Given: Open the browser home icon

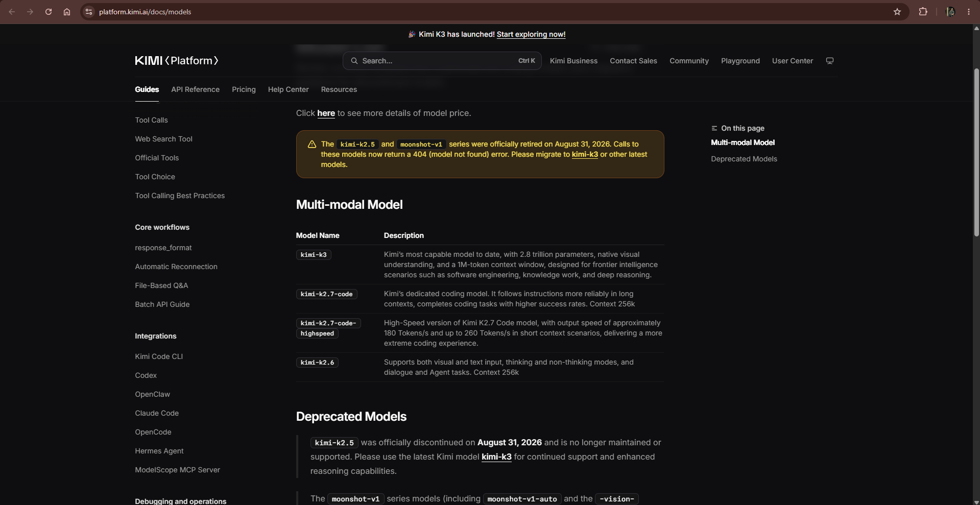Looking at the screenshot, I should [x=67, y=12].
